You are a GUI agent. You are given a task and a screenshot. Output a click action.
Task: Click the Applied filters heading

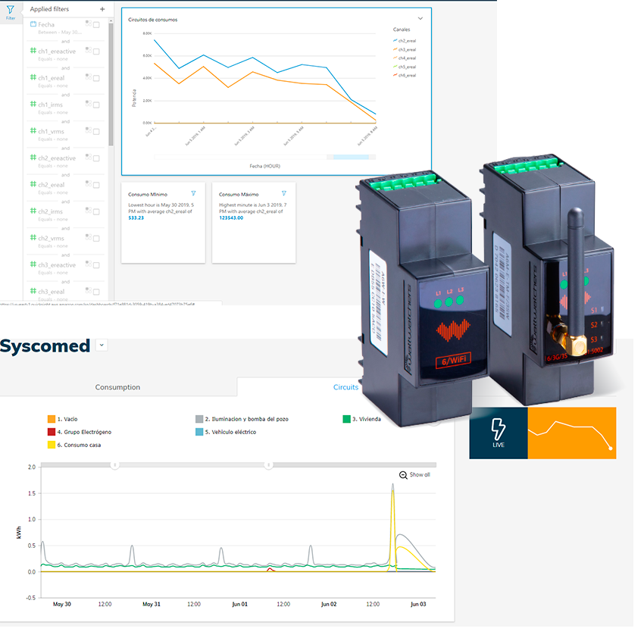[49, 9]
